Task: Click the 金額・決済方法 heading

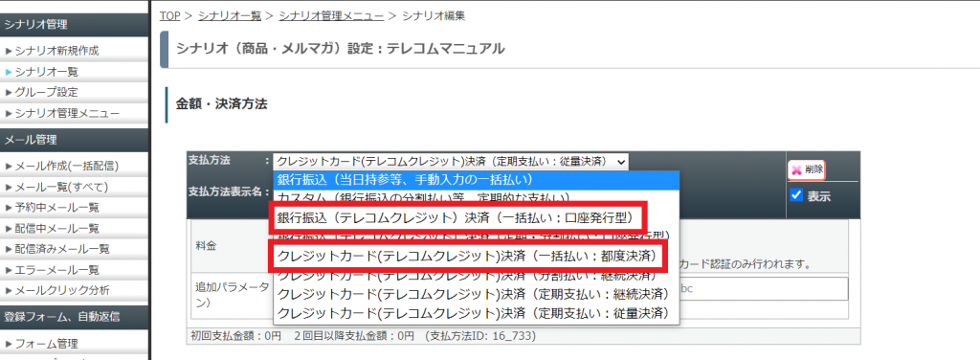Action: point(221,104)
